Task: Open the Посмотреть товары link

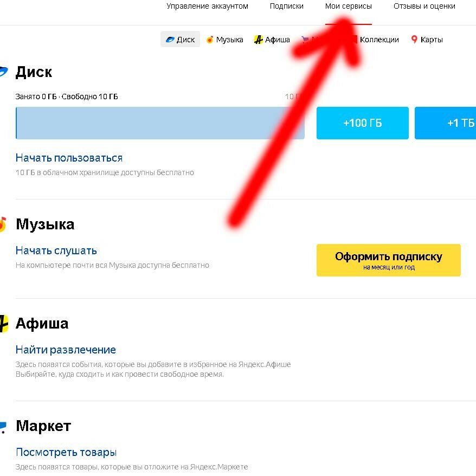Action: [x=66, y=452]
